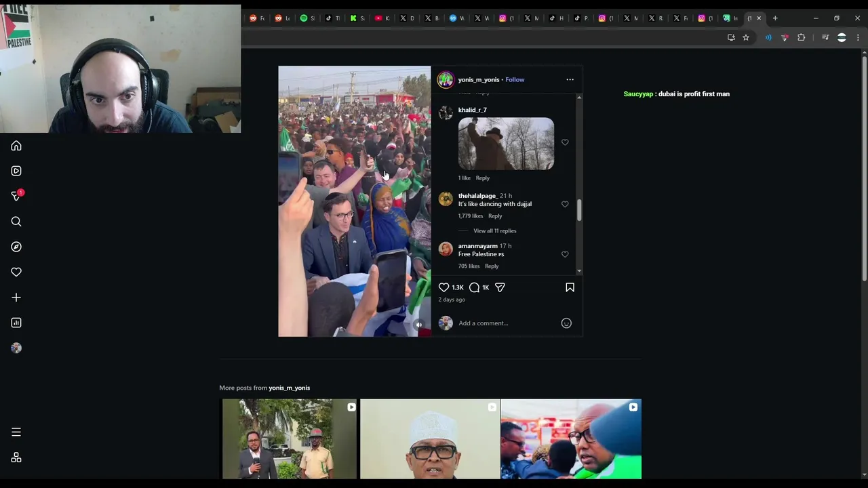Open yonis_m_yonis link under More posts
The width and height of the screenshot is (868, 488).
[x=289, y=388]
